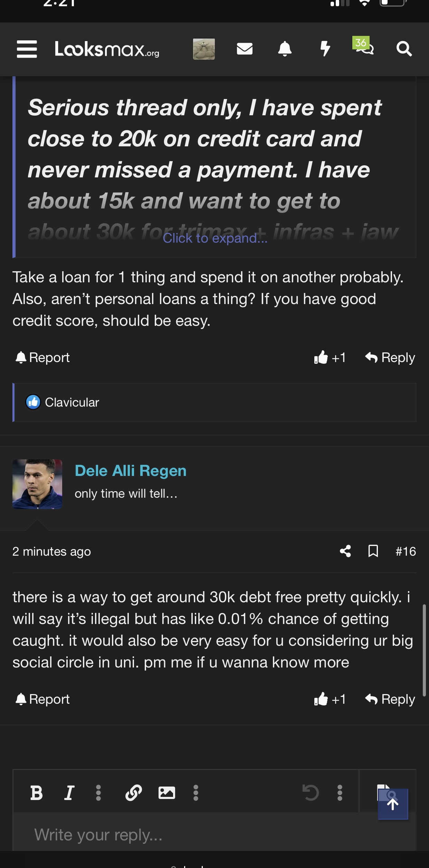The width and height of the screenshot is (429, 868).
Task: Reply to Dele Alli Regen's post
Action: pyautogui.click(x=390, y=700)
